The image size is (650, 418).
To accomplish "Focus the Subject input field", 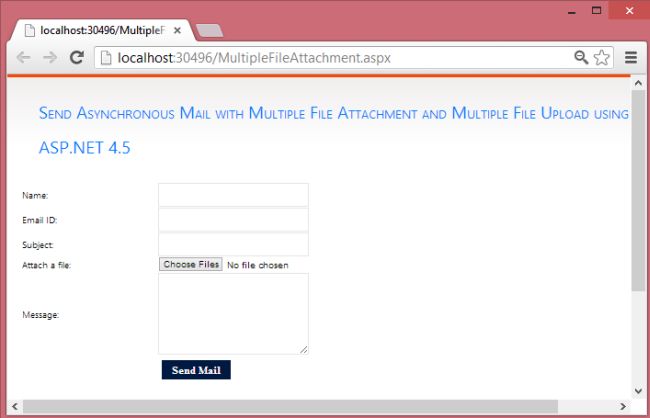I will pos(233,245).
